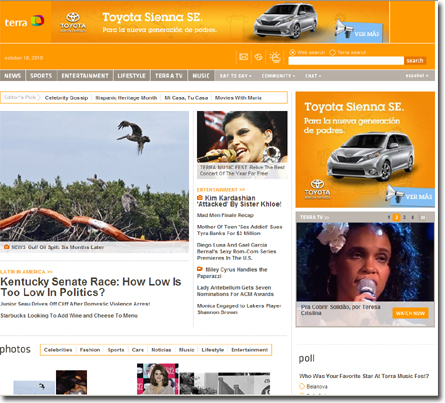Select the Web search radio button
The height and width of the screenshot is (403, 445).
[x=292, y=52]
